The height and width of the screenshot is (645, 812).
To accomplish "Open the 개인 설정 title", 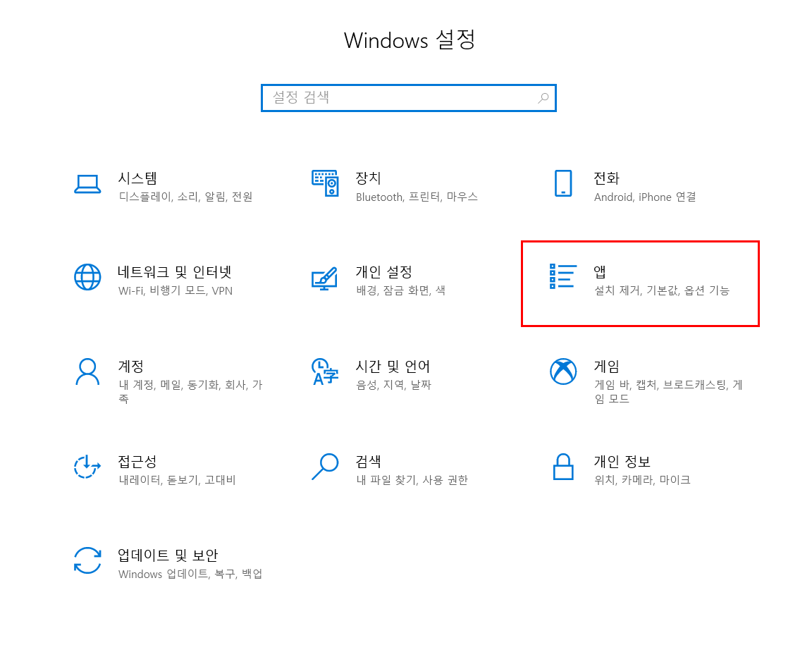I will (383, 272).
